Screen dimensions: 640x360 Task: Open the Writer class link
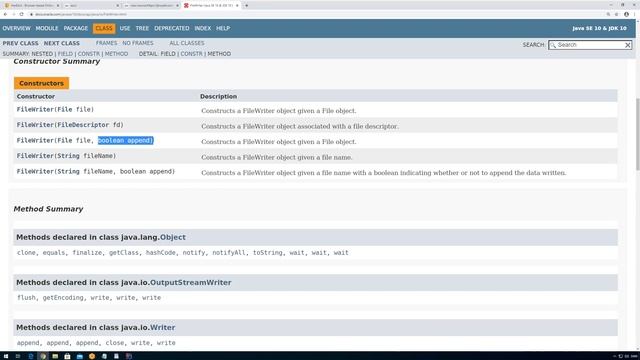pos(162,327)
